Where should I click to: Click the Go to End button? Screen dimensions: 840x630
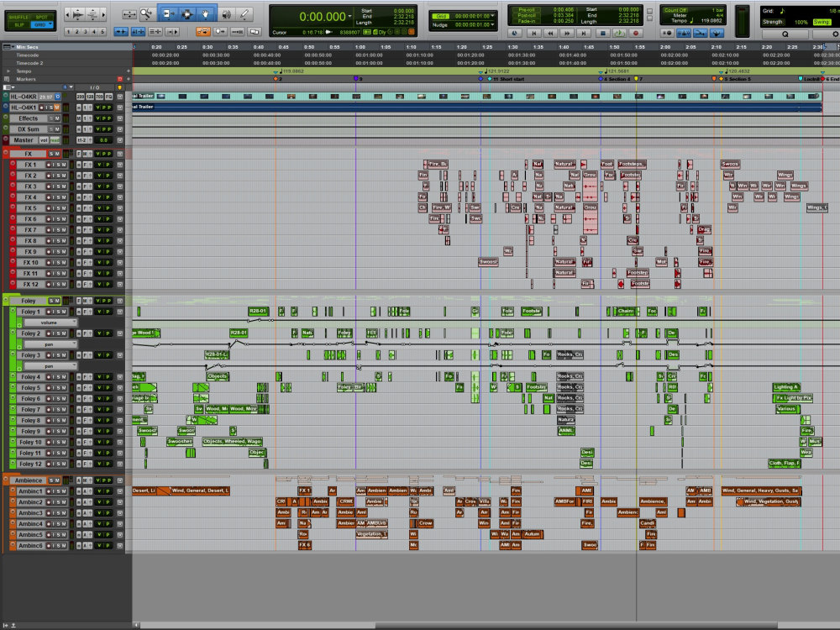click(x=584, y=34)
